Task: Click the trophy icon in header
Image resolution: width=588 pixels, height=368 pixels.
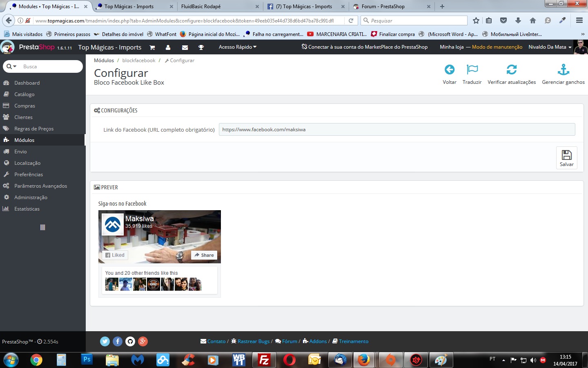Action: tap(201, 47)
